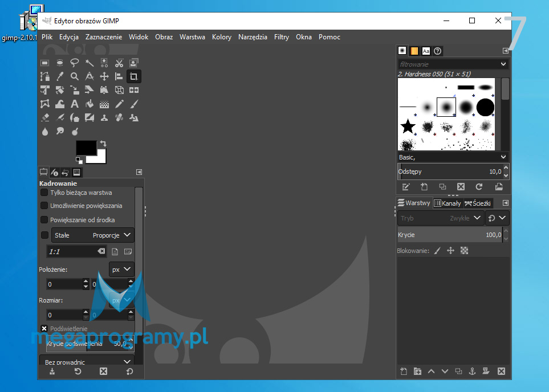Open the 'Plik' menu
Screen dimensions: 549x392
pos(47,36)
